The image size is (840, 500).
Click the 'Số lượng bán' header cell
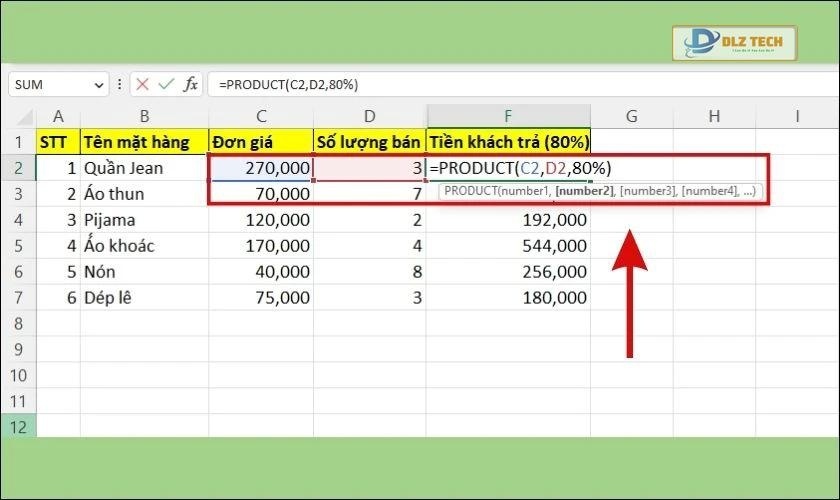coord(370,142)
